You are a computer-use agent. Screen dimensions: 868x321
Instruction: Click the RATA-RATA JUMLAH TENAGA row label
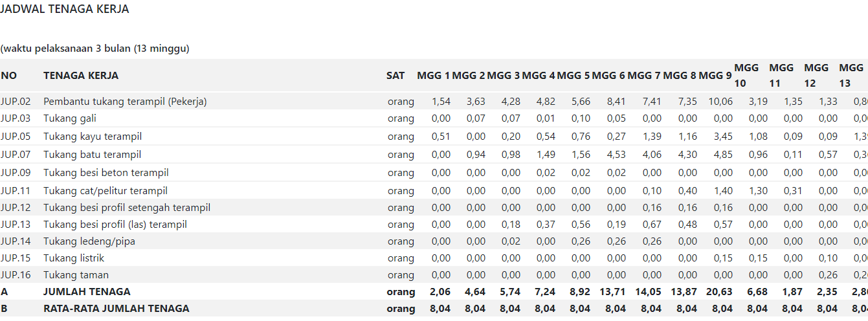pos(117,309)
